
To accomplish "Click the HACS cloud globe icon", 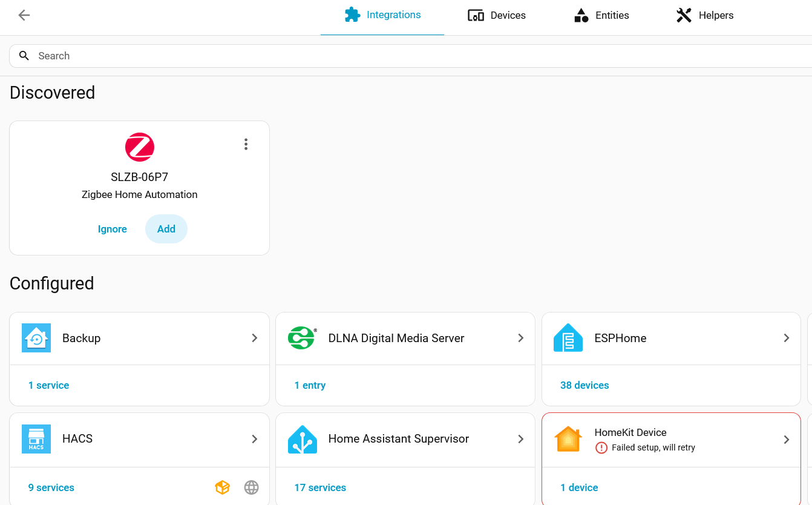I will 252,487.
